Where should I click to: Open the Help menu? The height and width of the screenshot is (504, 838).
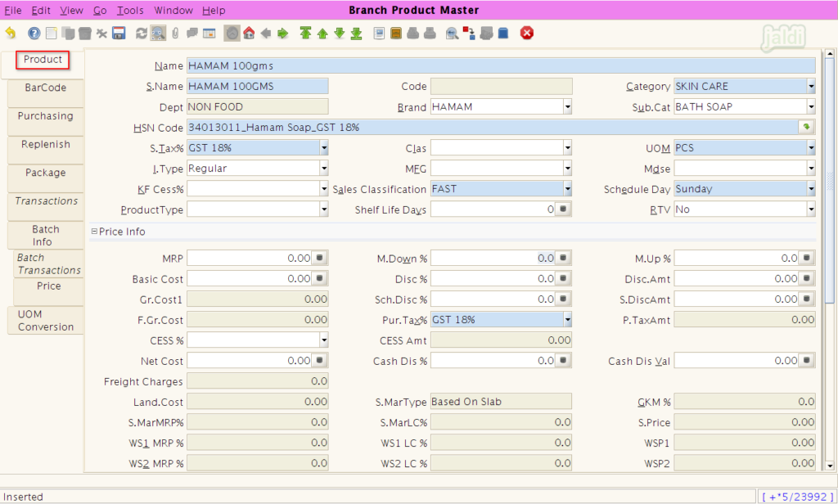(214, 10)
